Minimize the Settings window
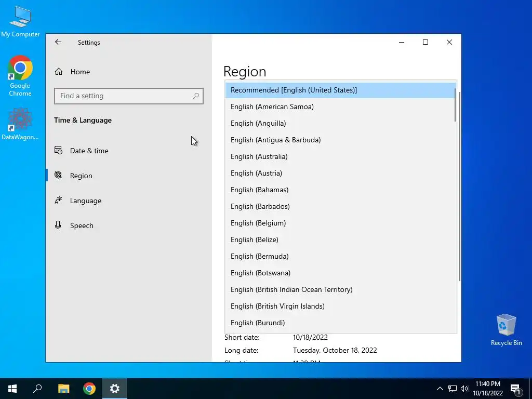 402,42
